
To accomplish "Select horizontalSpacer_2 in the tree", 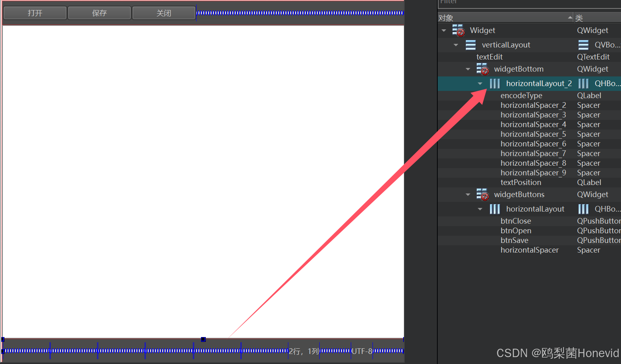I will pyautogui.click(x=533, y=105).
